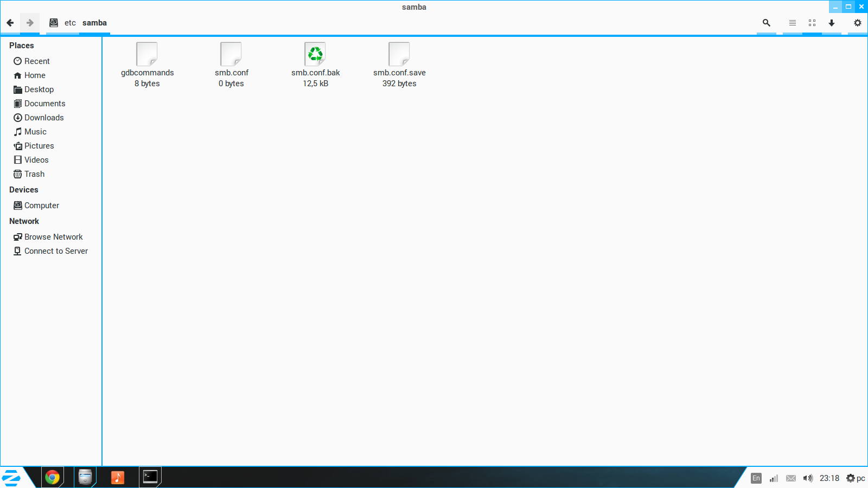Open the network signal indicator
The width and height of the screenshot is (868, 488).
[x=774, y=478]
